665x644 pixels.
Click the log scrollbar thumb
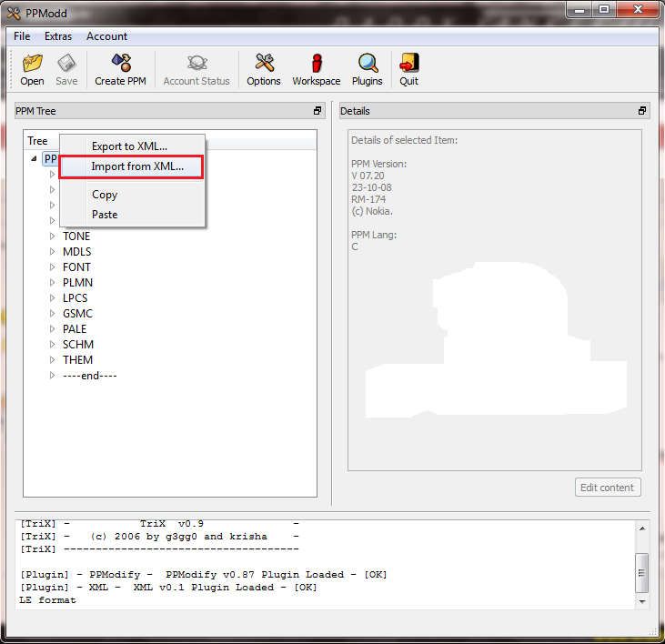coord(641,573)
